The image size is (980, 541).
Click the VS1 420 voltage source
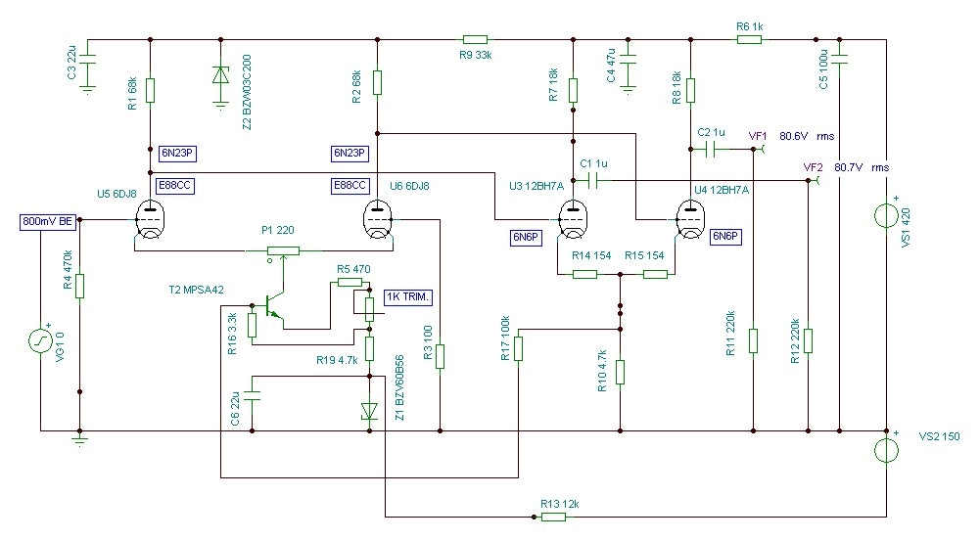[886, 215]
